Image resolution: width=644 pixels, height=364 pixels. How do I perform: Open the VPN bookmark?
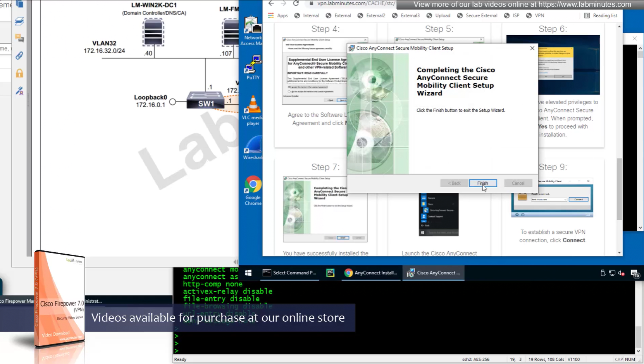coord(535,16)
